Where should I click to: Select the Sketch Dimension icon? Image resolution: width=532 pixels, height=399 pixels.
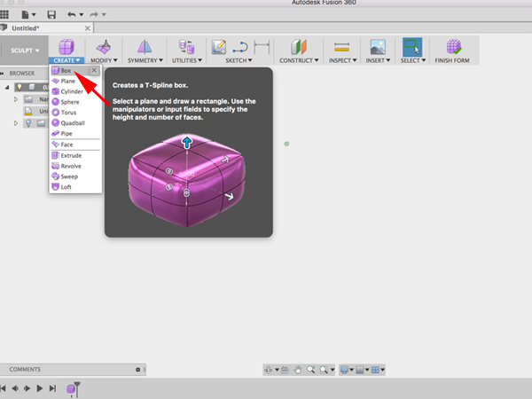tap(262, 46)
